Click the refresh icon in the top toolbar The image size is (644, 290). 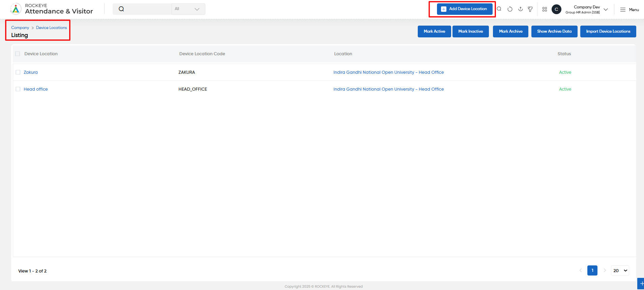pyautogui.click(x=510, y=9)
